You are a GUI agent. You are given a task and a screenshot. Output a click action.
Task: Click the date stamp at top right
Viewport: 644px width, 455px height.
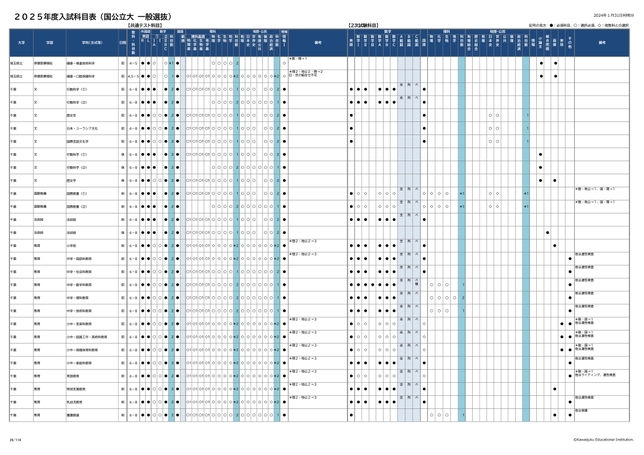point(608,13)
